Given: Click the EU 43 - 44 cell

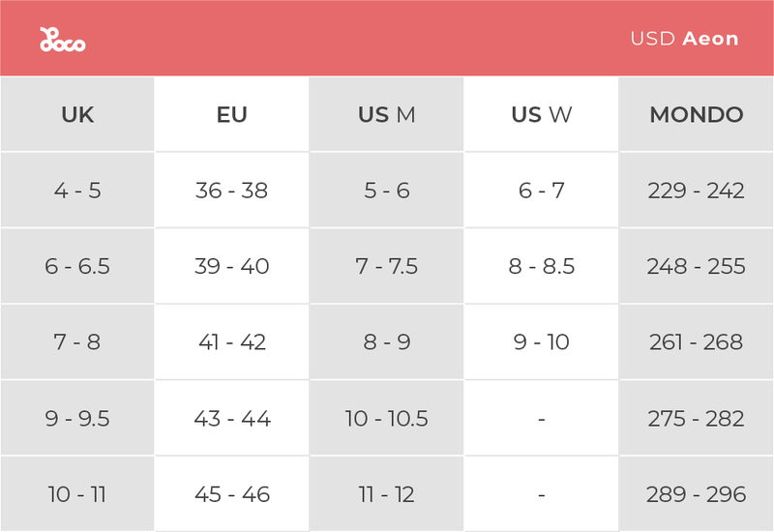Looking at the screenshot, I should (x=232, y=419).
